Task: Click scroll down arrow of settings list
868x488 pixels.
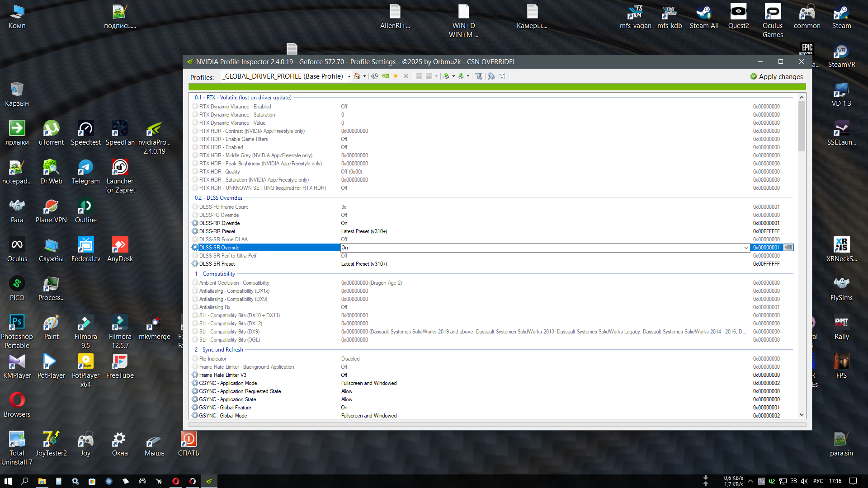Action: click(x=802, y=415)
